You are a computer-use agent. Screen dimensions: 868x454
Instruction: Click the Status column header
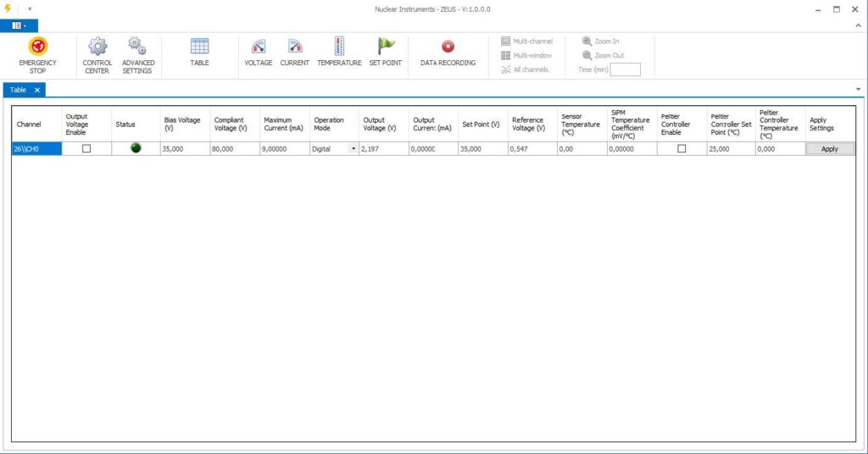pyautogui.click(x=136, y=125)
